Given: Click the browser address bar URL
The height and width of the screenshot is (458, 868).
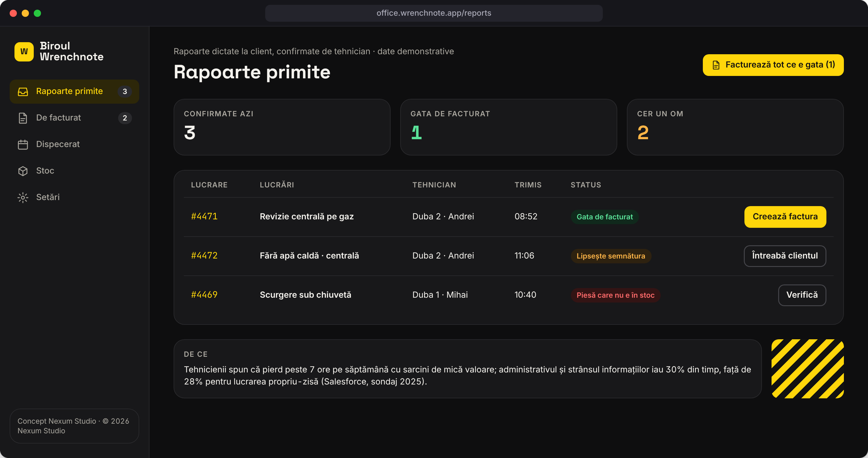Looking at the screenshot, I should 434,13.
